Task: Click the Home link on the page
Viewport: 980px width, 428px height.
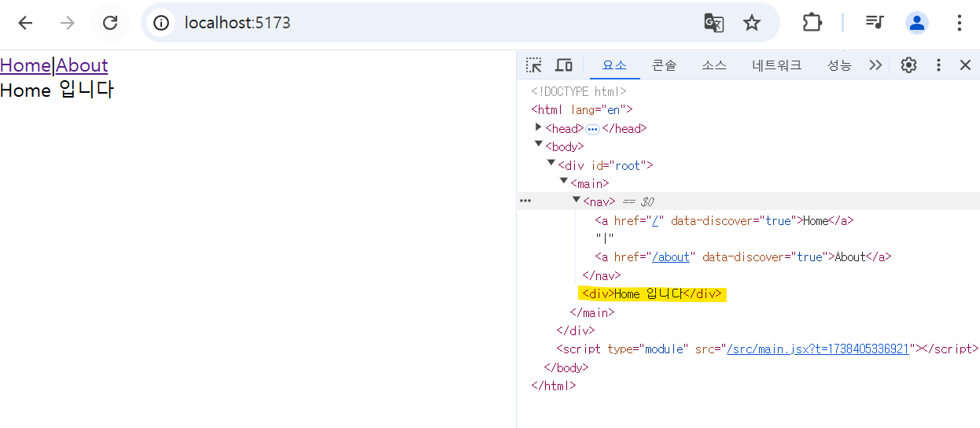Action: point(25,65)
